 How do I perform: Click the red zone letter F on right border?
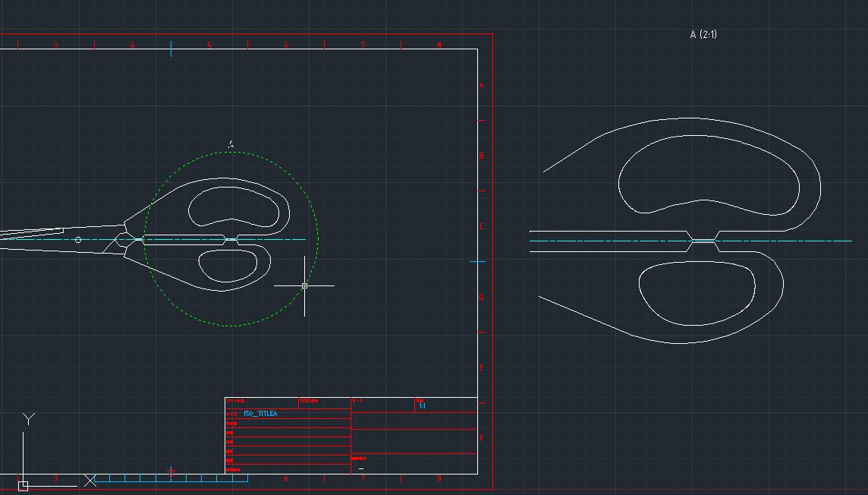click(481, 438)
